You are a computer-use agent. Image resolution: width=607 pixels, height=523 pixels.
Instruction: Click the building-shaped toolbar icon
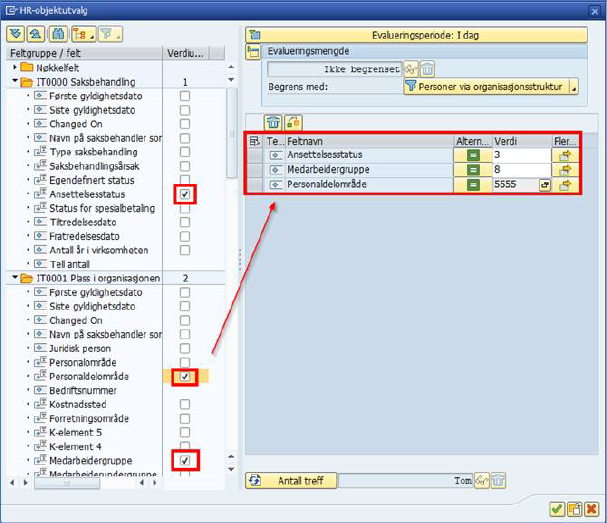(x=58, y=34)
